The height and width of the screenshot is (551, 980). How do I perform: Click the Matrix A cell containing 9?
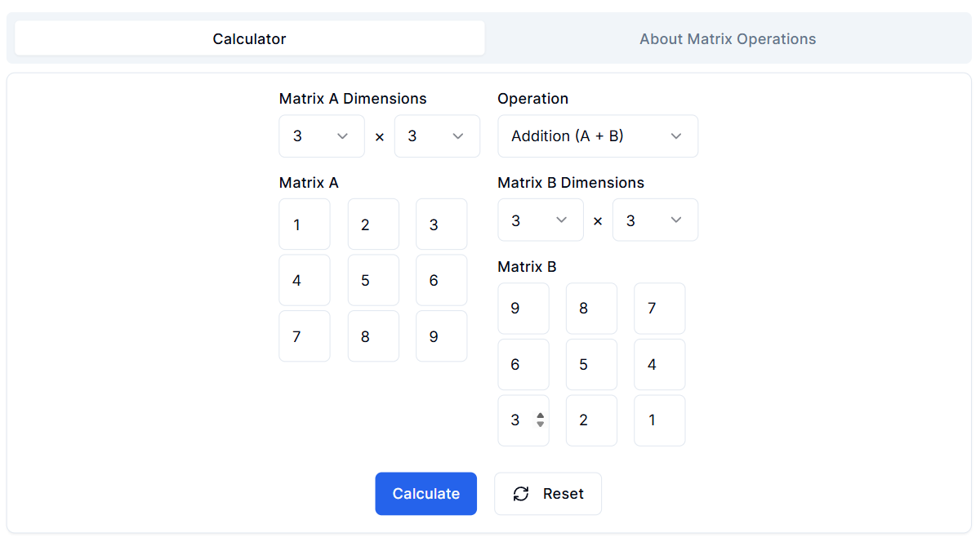point(441,335)
